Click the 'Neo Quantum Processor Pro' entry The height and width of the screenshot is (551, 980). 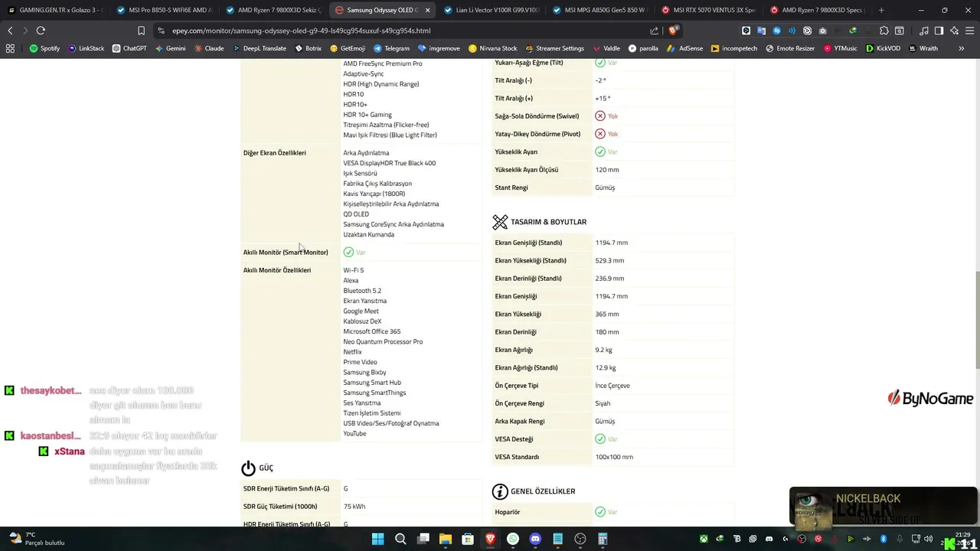pyautogui.click(x=383, y=341)
